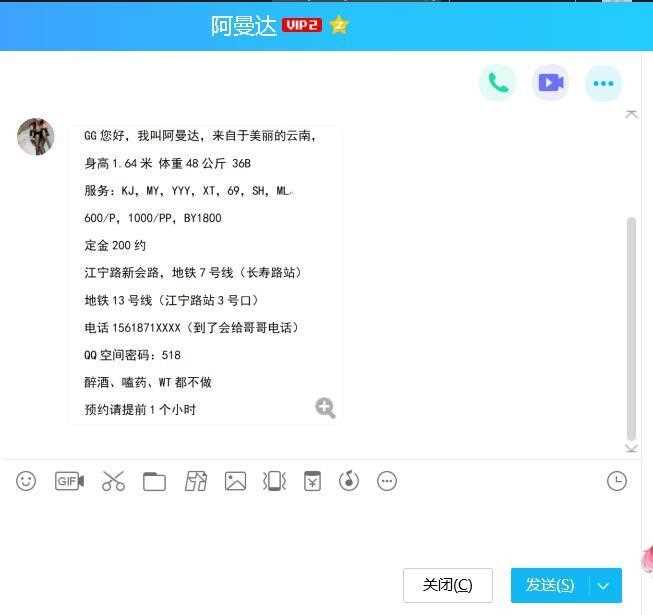Zoom the message image with magnifier icon
653x615 pixels.
click(x=325, y=408)
